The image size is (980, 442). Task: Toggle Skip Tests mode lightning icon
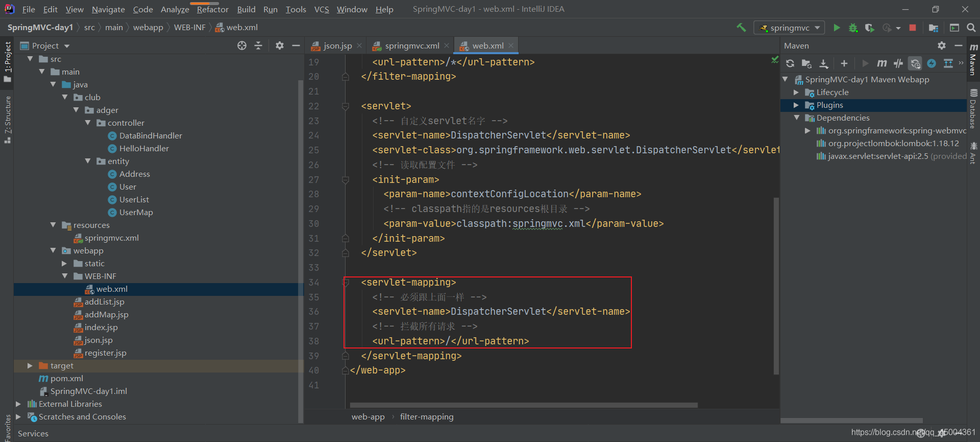(x=932, y=63)
